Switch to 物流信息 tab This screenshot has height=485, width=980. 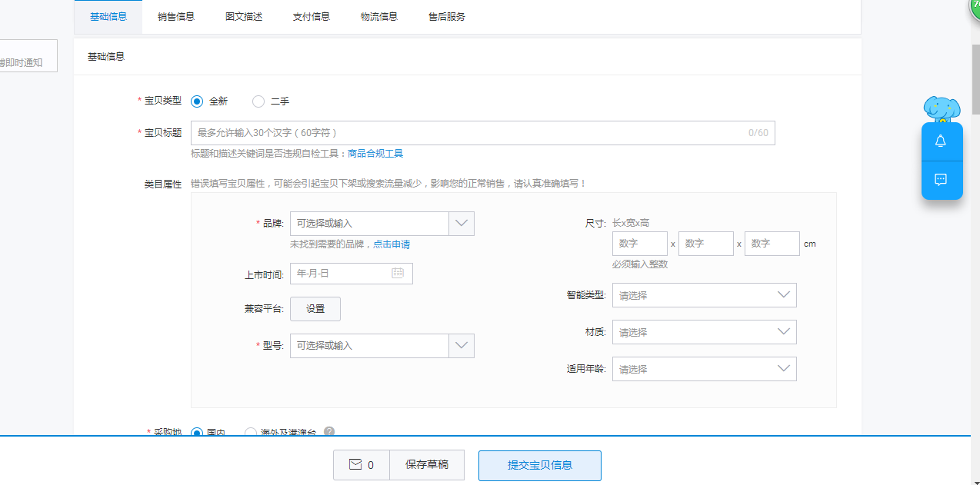click(x=379, y=16)
